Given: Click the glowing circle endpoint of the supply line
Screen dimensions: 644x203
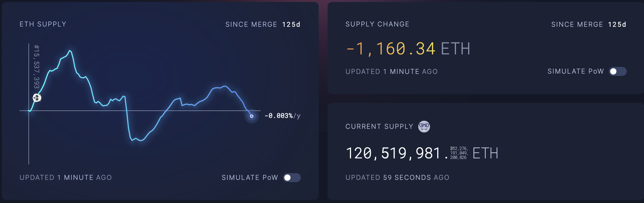Looking at the screenshot, I should click(x=251, y=116).
